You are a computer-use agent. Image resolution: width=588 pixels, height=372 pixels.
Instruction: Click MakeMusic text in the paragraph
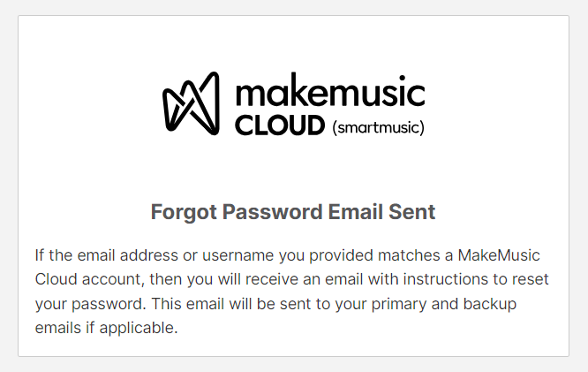click(x=499, y=255)
